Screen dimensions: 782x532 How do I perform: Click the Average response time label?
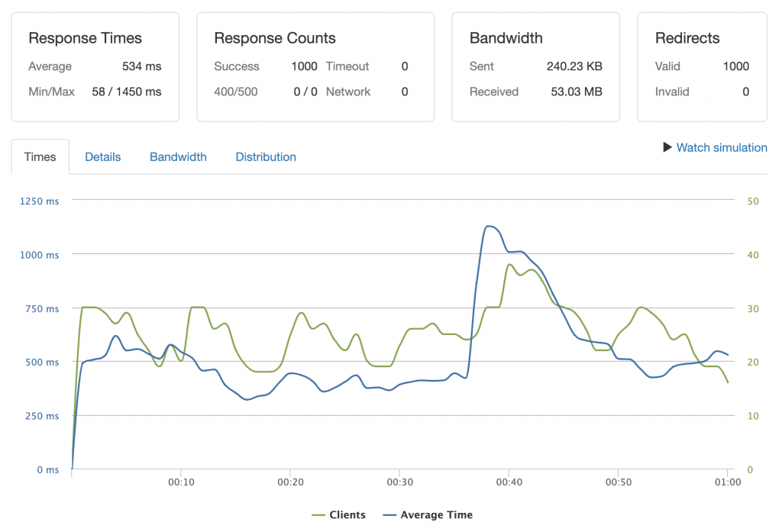click(x=50, y=66)
